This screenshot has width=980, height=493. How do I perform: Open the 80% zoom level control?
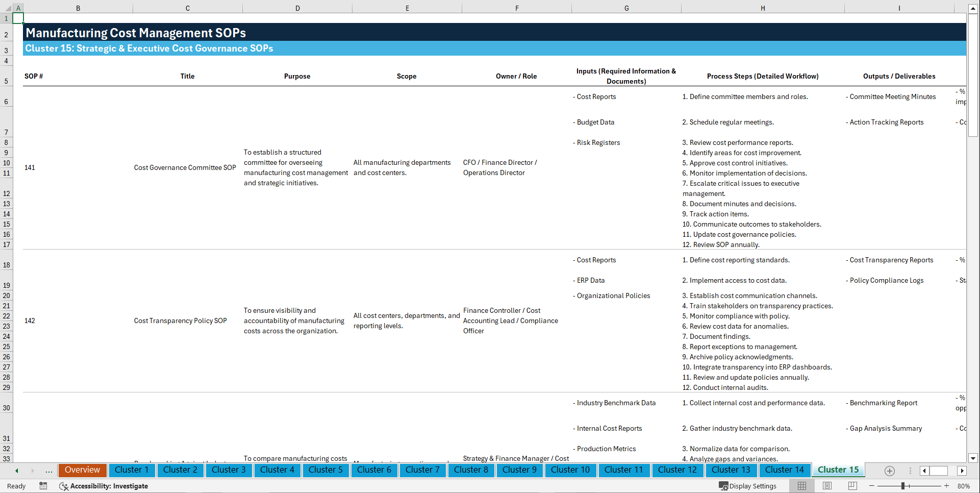click(963, 486)
